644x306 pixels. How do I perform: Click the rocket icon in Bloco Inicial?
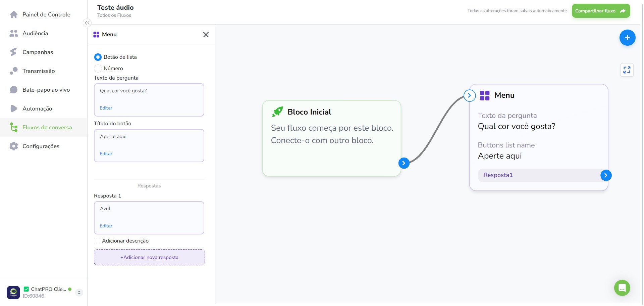277,112
